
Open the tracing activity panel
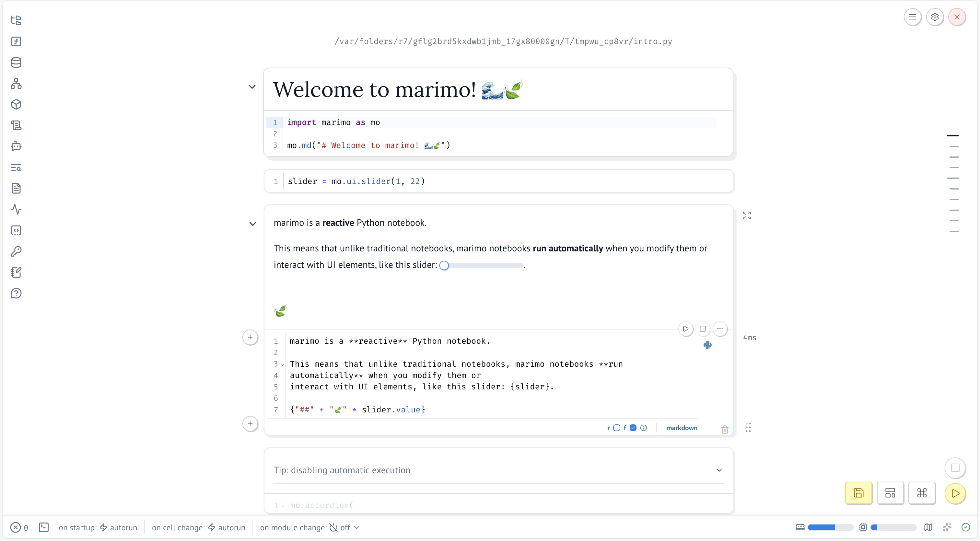pos(16,209)
